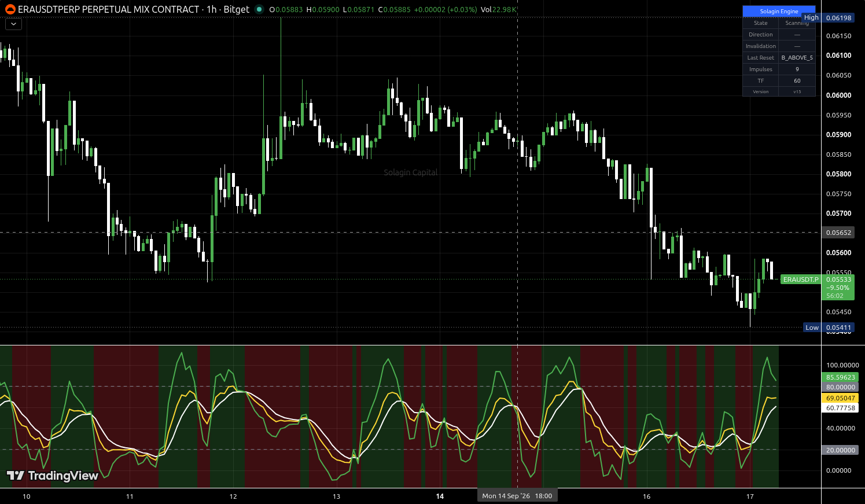Screen dimensions: 865x504
Task: Click the Solagin Engine table header
Action: coord(779,11)
